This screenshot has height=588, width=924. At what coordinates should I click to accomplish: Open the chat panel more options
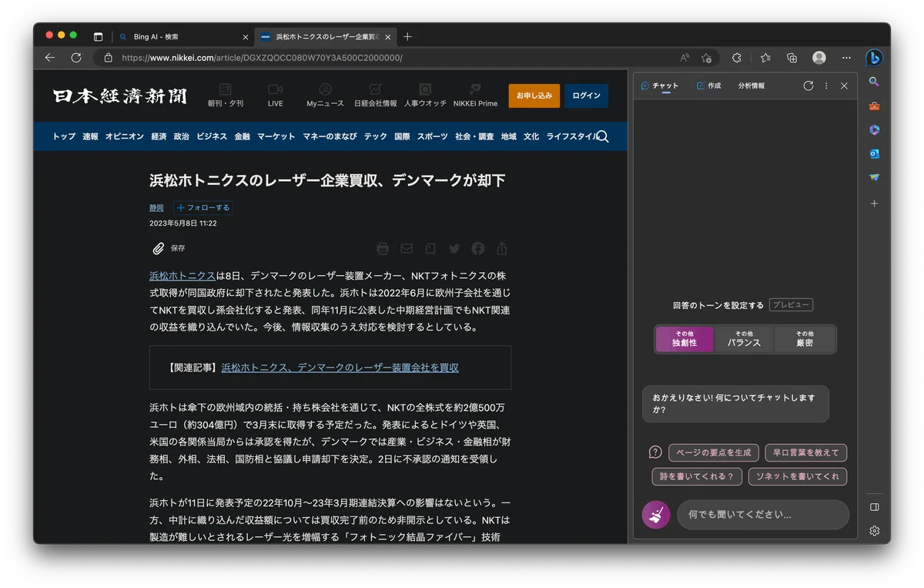tap(826, 86)
